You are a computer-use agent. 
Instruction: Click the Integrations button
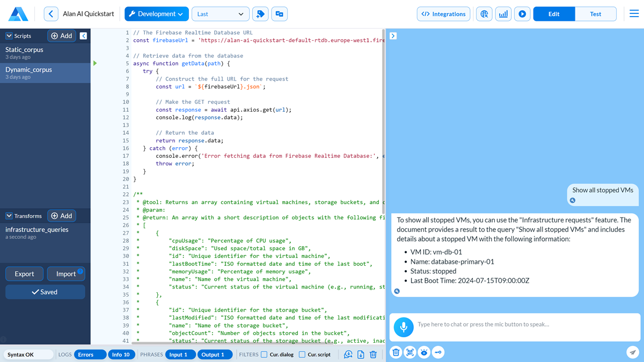click(443, 13)
